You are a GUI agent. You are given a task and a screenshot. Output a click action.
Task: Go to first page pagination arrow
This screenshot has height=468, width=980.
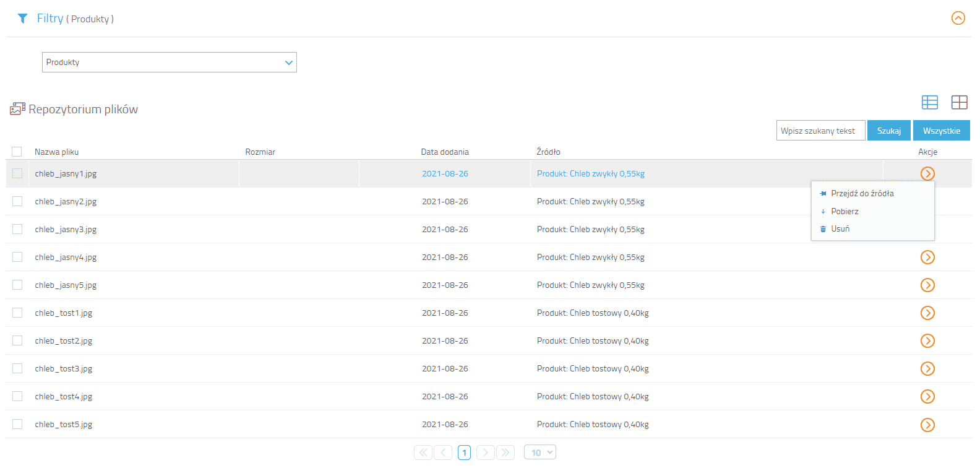click(423, 453)
